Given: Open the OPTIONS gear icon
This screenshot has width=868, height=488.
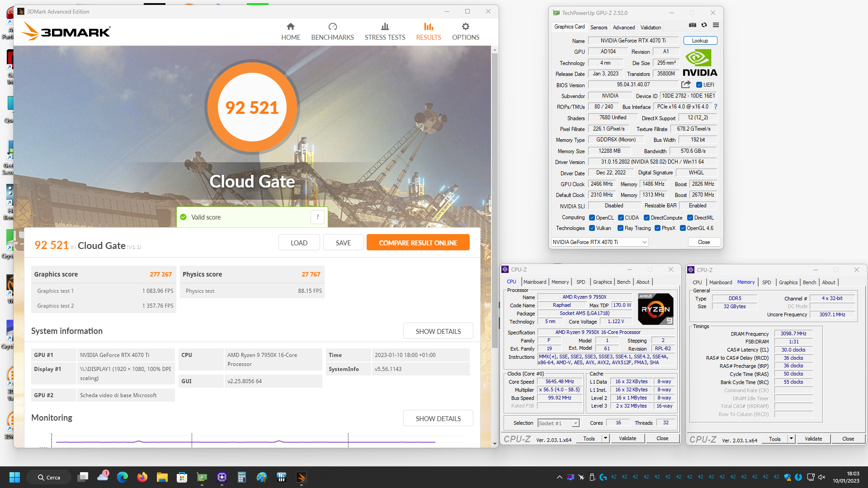Looking at the screenshot, I should pos(466,27).
